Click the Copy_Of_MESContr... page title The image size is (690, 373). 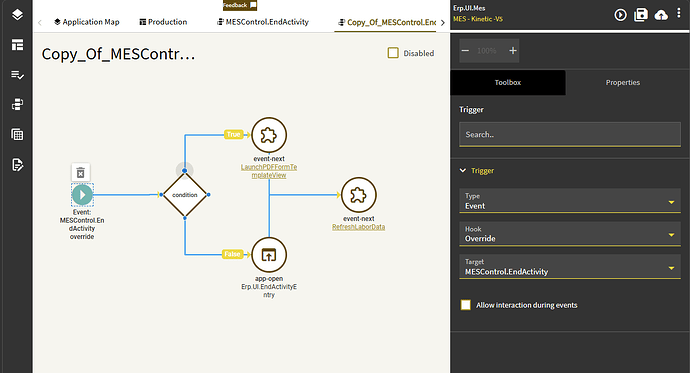[x=118, y=54]
